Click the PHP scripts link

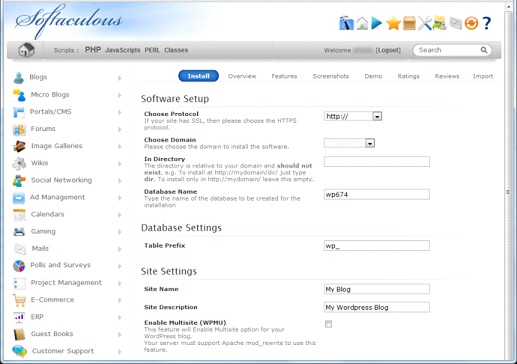pos(93,50)
